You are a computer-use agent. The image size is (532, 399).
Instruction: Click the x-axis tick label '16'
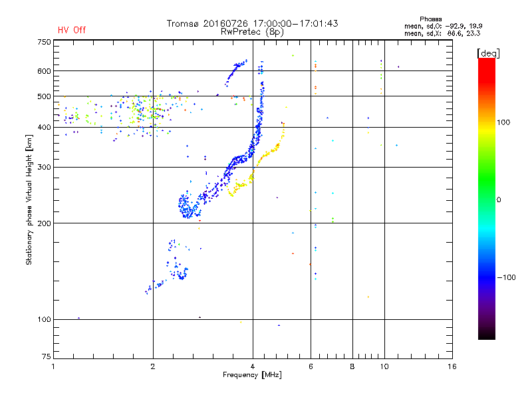(452, 366)
